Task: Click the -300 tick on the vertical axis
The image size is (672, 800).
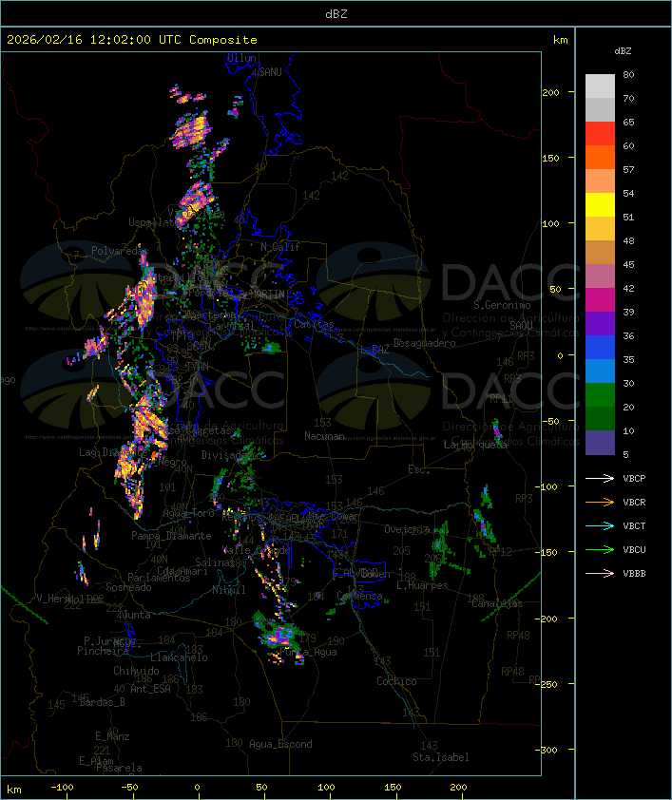Action: (x=546, y=750)
